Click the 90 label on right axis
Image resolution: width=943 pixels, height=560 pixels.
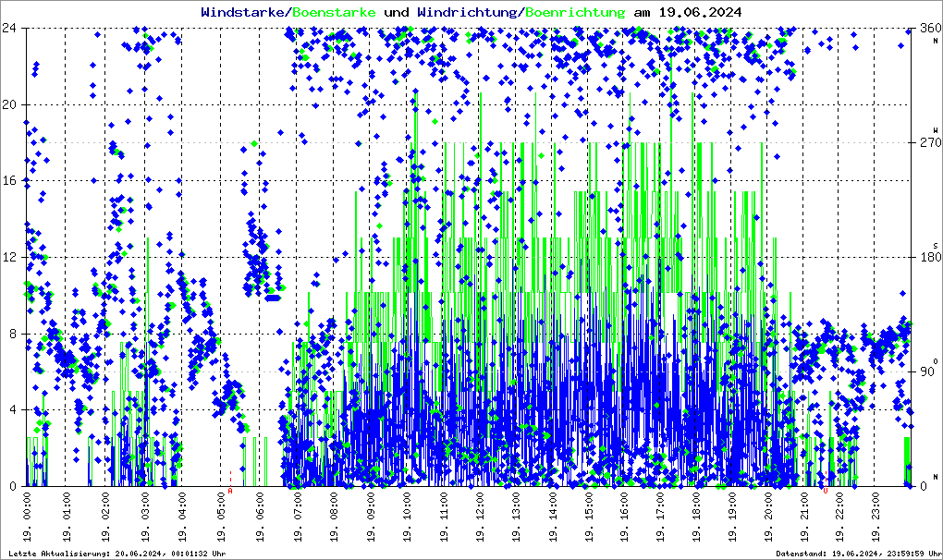927,371
